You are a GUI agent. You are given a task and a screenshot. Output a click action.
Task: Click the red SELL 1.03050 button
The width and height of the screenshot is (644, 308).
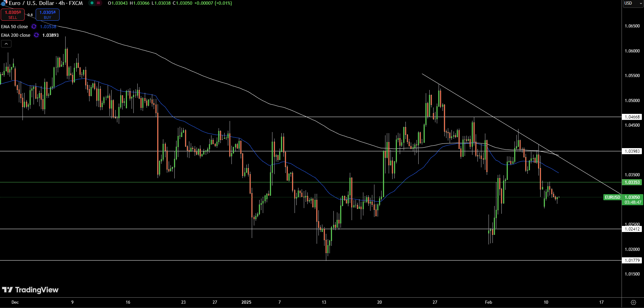pos(12,15)
